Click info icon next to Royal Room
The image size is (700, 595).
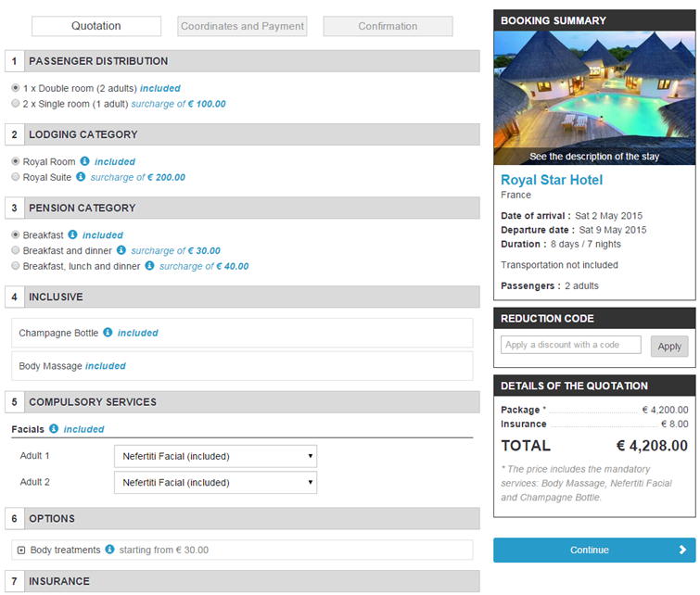pyautogui.click(x=85, y=161)
